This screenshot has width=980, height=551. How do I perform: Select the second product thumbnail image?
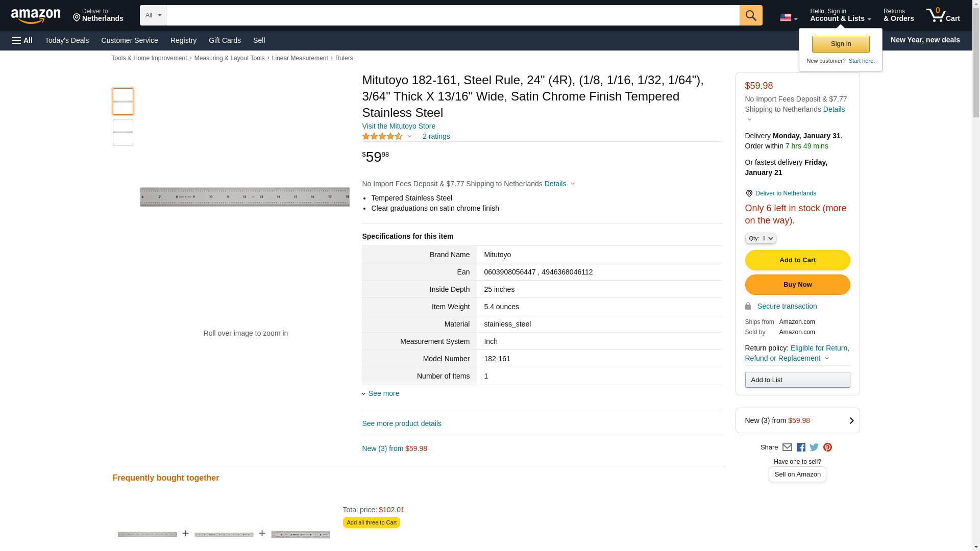123,132
